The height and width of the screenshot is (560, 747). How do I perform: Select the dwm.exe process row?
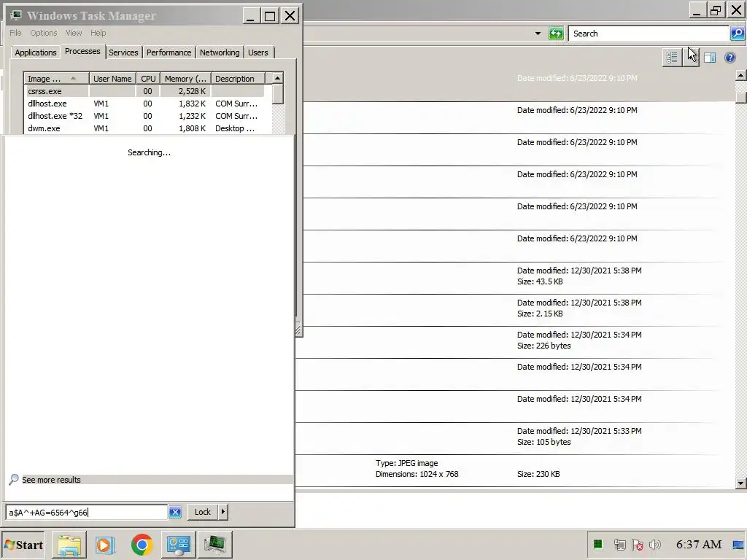(144, 128)
